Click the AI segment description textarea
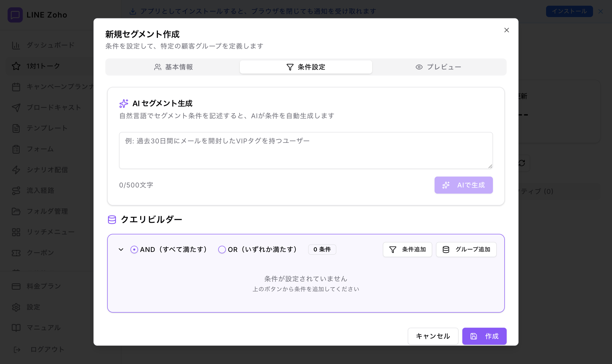Image resolution: width=612 pixels, height=364 pixels. point(305,150)
